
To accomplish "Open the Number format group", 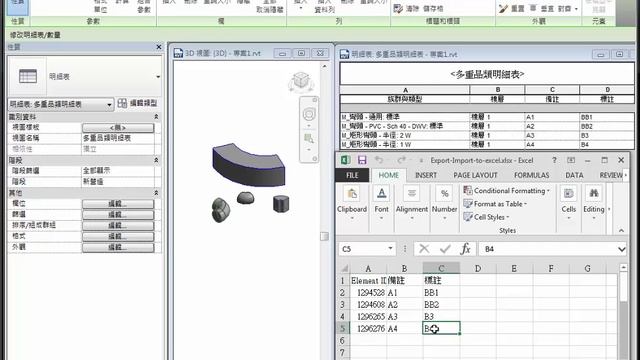I will coord(444,203).
